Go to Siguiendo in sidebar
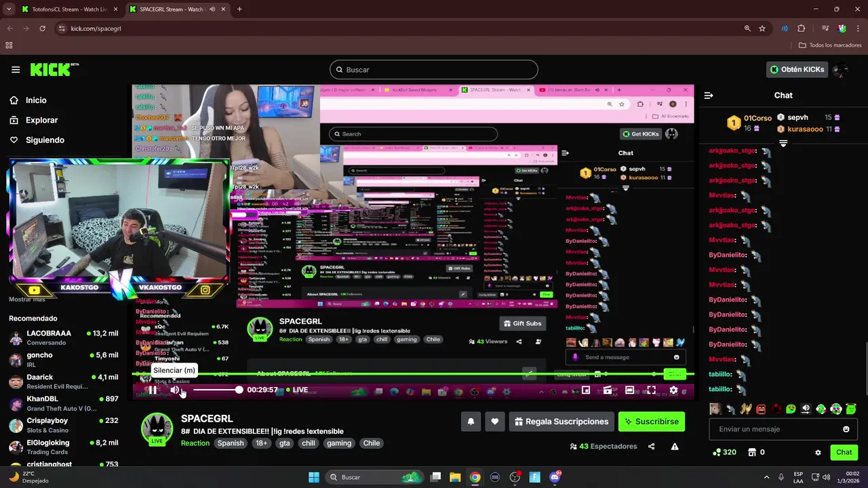Screen dimensions: 868x488 (37, 140)
